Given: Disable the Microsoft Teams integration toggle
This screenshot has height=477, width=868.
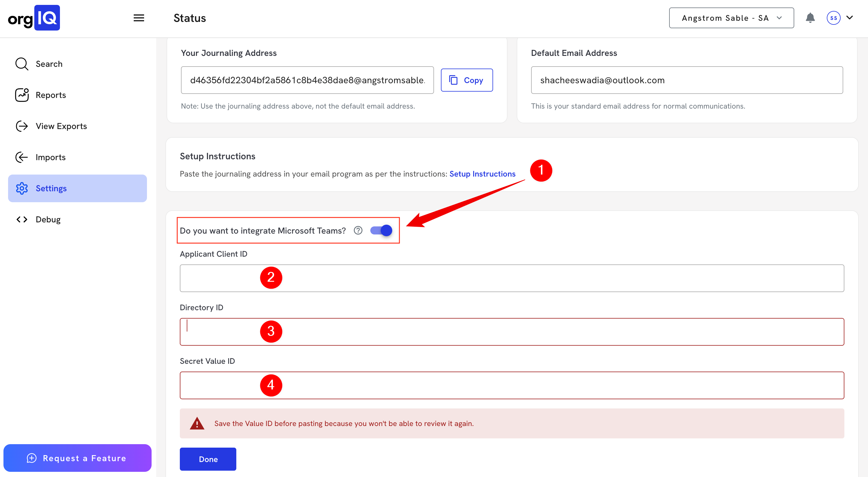Looking at the screenshot, I should coord(381,230).
